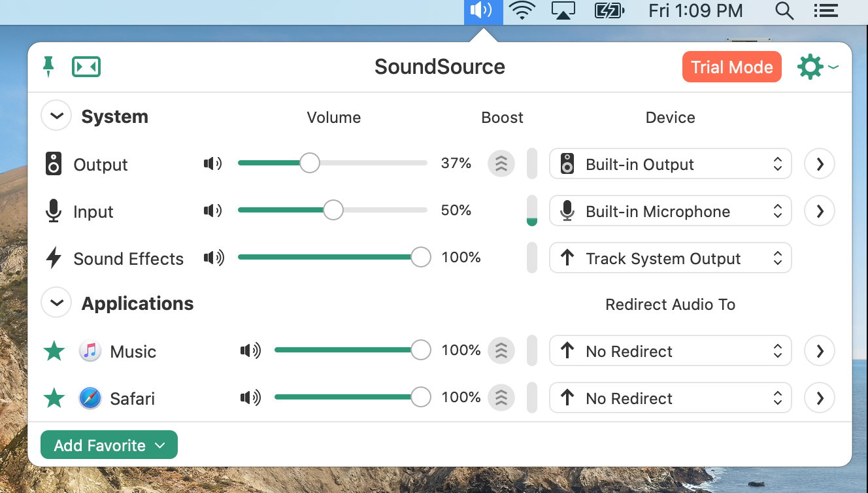Open Track System Output dropdown
The width and height of the screenshot is (868, 493).
click(x=671, y=258)
